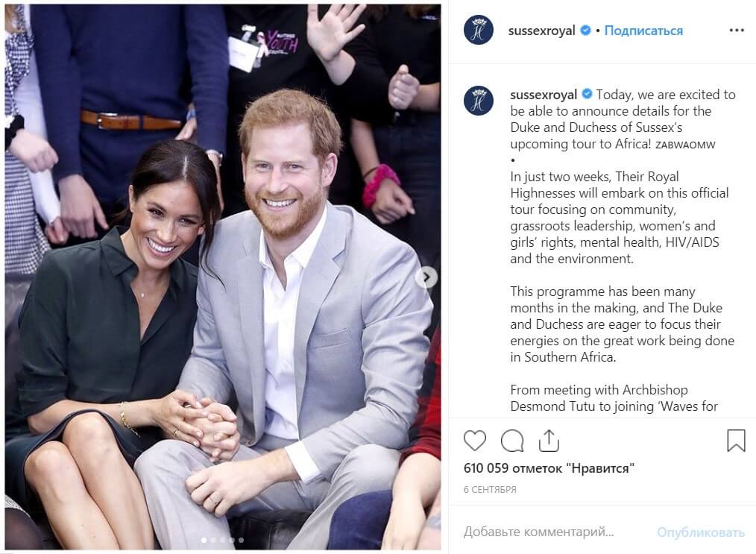Click the Опубликовать post comment button
The width and height of the screenshot is (756, 554).
click(701, 532)
